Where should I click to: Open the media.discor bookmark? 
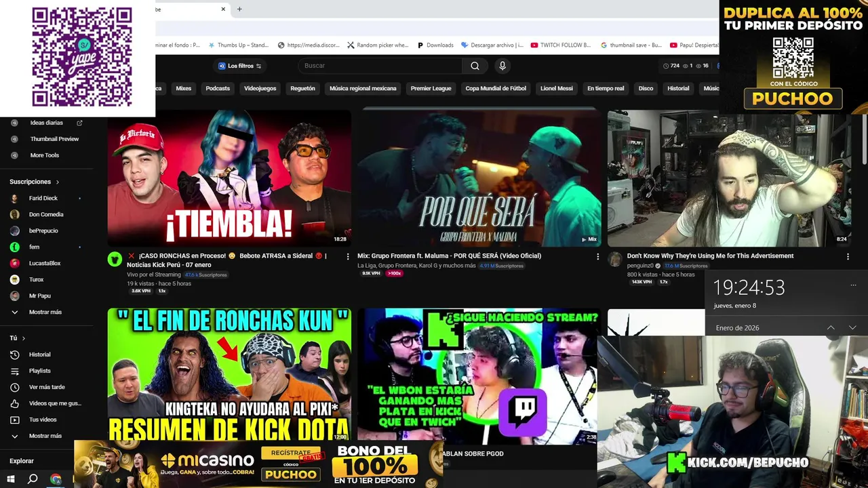(309, 45)
